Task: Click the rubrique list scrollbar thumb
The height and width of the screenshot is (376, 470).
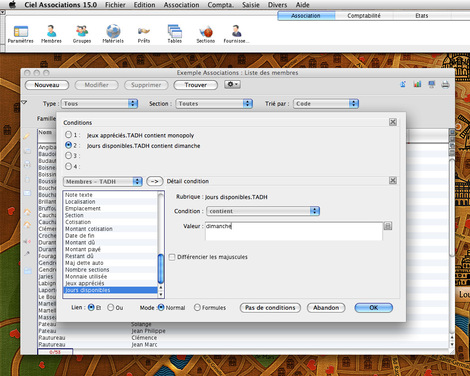Action: (x=161, y=269)
